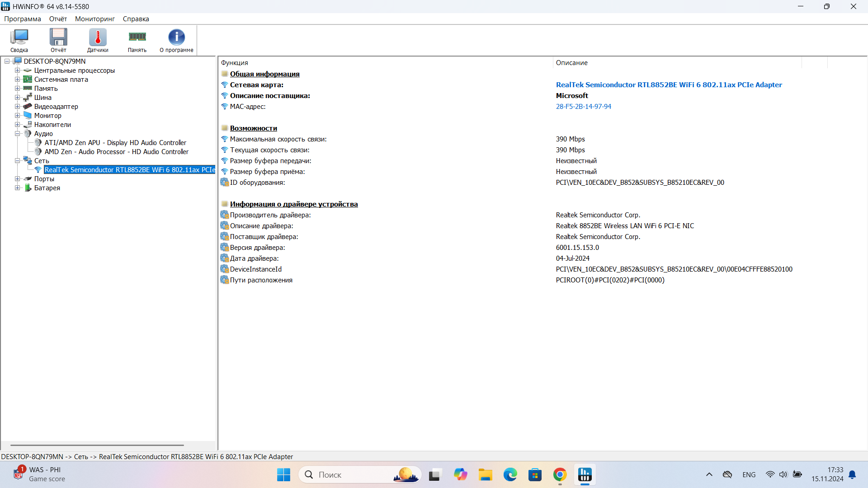Click the HWiNFO icon in the taskbar
The image size is (868, 488).
[585, 475]
